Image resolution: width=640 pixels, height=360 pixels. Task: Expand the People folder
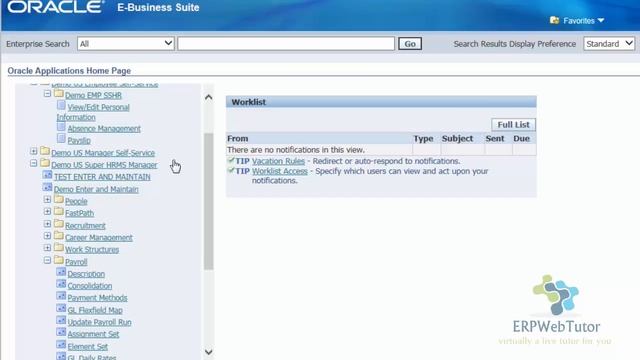point(47,200)
